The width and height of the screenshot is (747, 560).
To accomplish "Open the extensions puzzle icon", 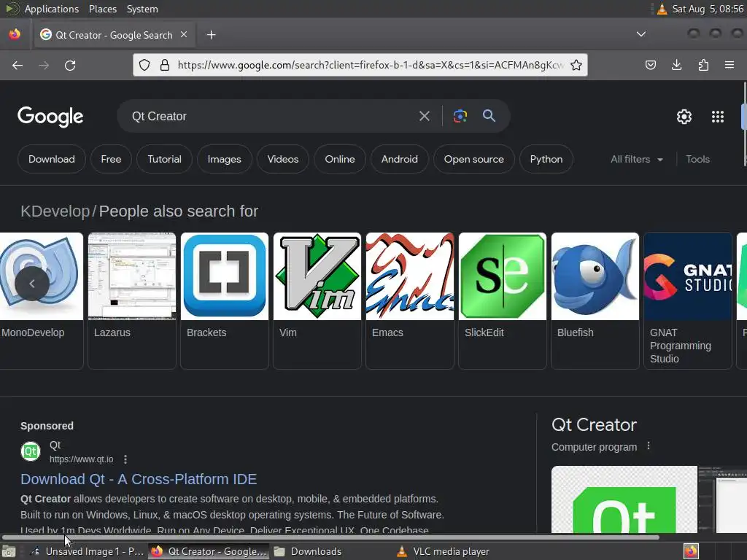I will click(x=703, y=65).
